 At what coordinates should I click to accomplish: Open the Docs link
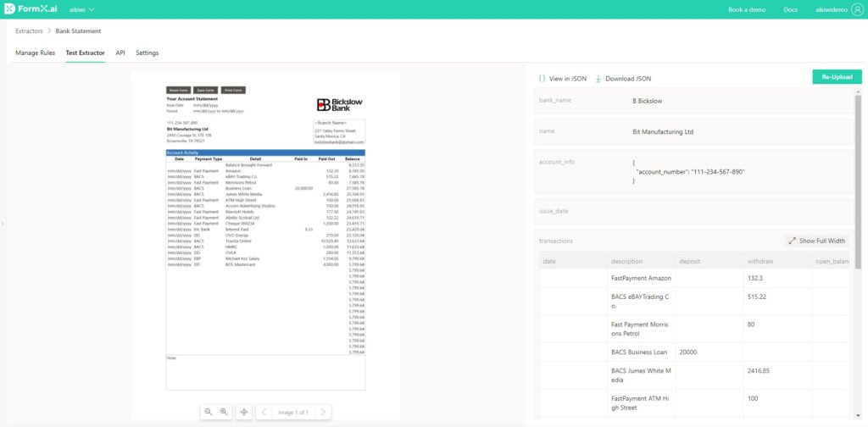pyautogui.click(x=791, y=10)
